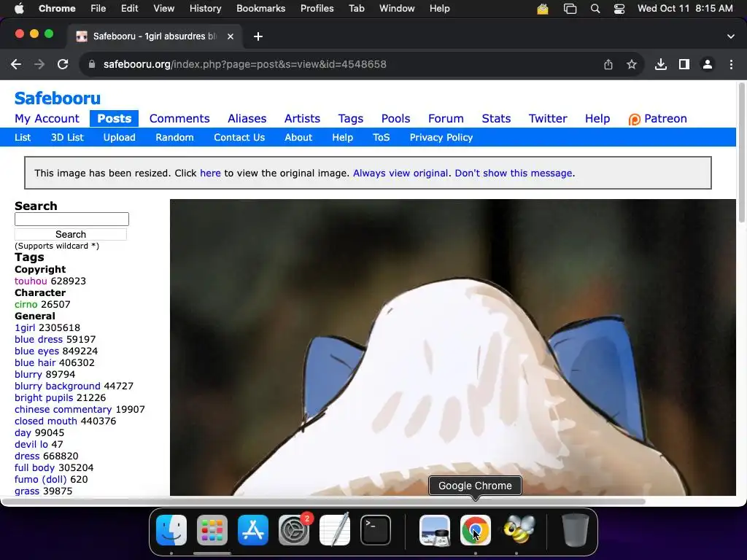Open the fumo (doll) tag
Image resolution: width=747 pixels, height=560 pixels.
click(41, 480)
